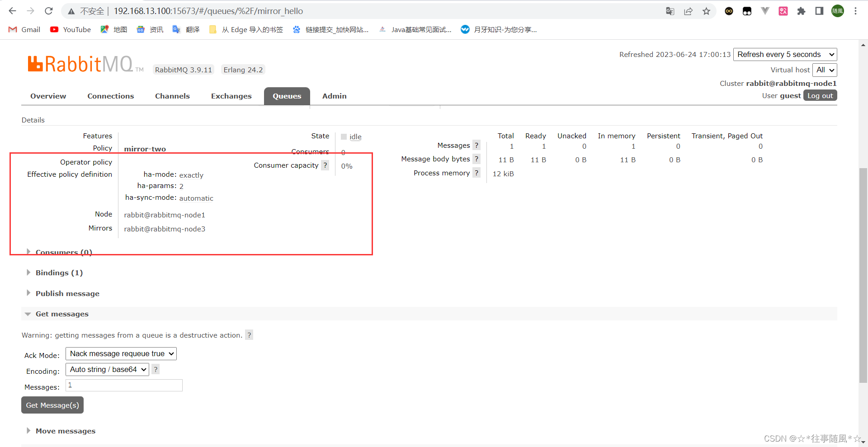
Task: Open the YouTube bookmark
Action: tap(71, 29)
